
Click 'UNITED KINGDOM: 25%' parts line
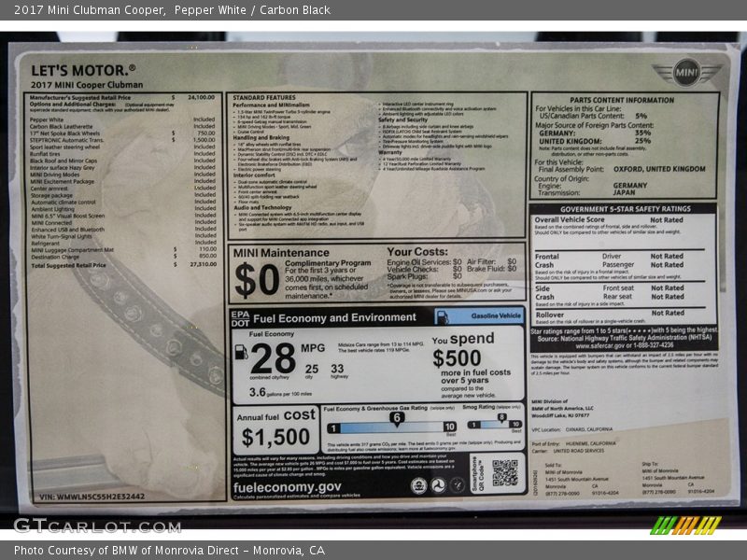tap(595, 141)
